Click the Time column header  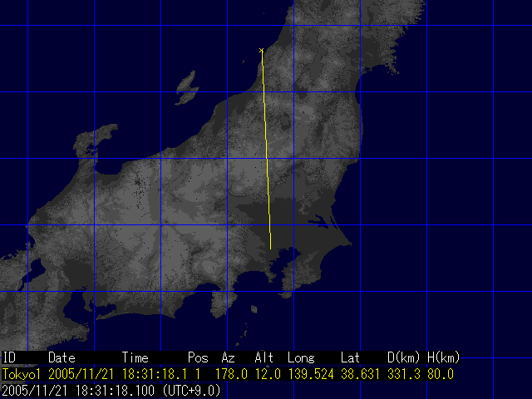click(135, 357)
